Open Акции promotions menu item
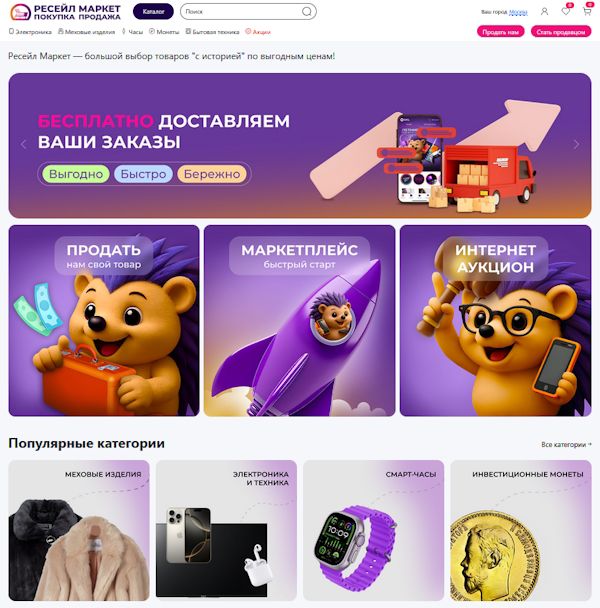 tap(258, 32)
